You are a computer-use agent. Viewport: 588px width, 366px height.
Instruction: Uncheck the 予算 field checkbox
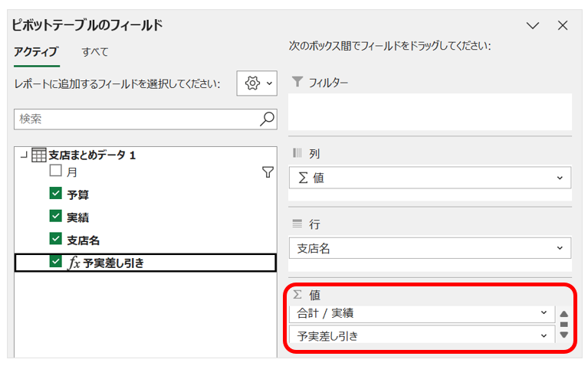coord(55,194)
